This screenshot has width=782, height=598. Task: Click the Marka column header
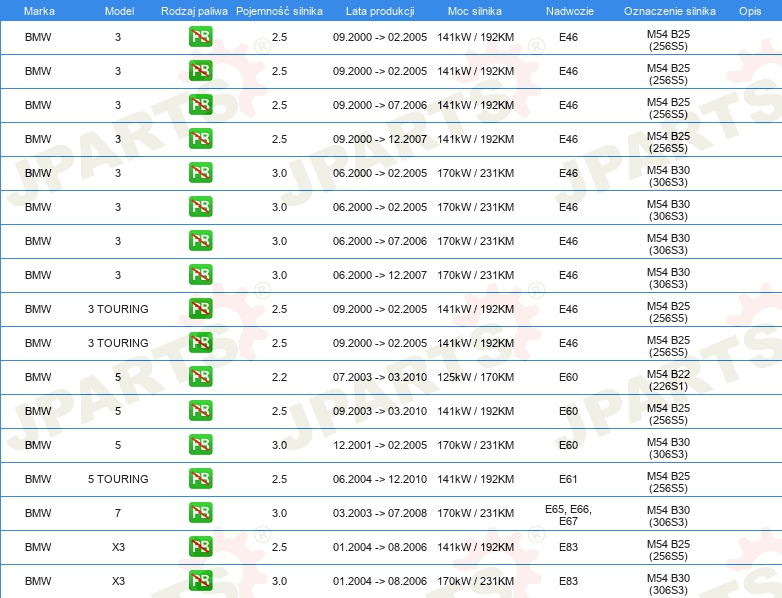pyautogui.click(x=39, y=11)
